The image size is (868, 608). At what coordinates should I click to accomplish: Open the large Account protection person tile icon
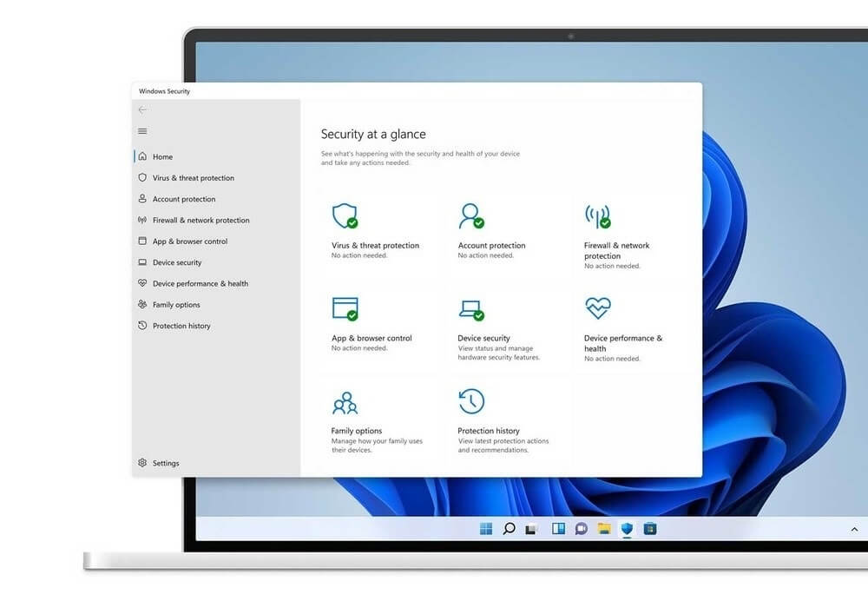471,215
